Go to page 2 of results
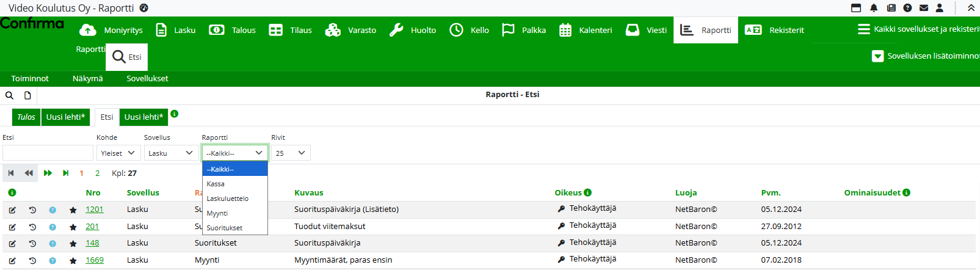Image resolution: width=980 pixels, height=270 pixels. pyautogui.click(x=97, y=173)
